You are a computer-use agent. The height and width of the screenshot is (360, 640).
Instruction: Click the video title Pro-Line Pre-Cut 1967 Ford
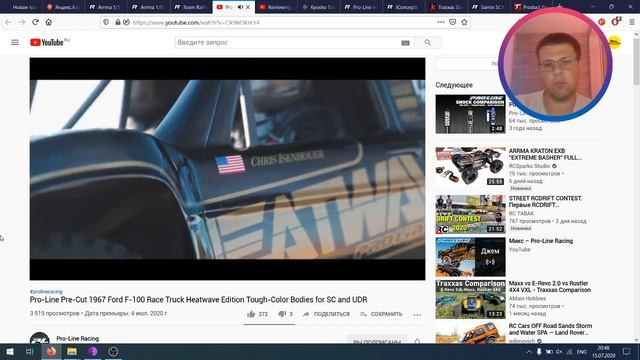pyautogui.click(x=198, y=300)
